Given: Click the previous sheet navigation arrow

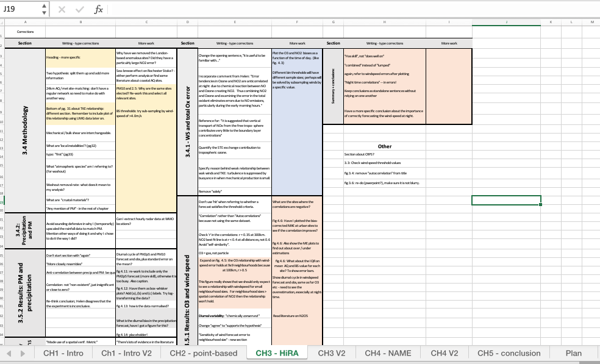Looking at the screenshot, I should (7, 354).
